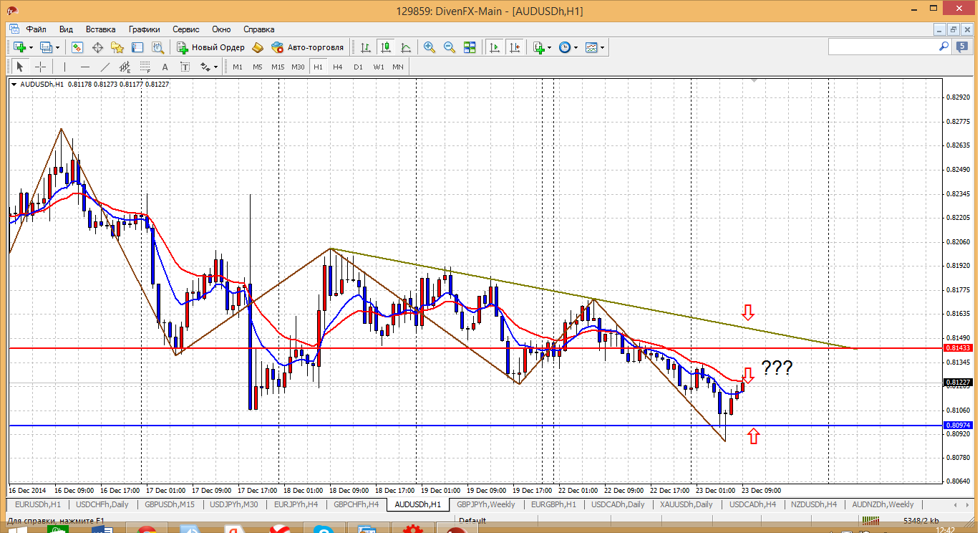Toggle chart auto scroll

pos(494,47)
